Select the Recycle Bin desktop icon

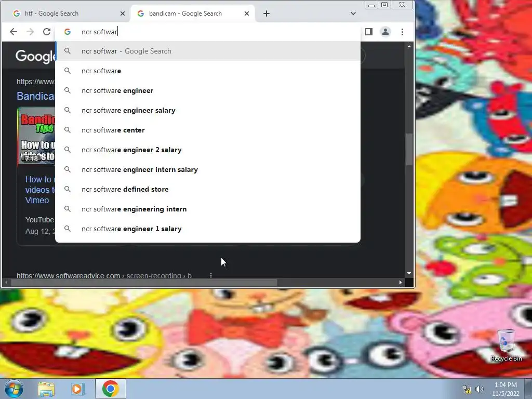point(506,345)
